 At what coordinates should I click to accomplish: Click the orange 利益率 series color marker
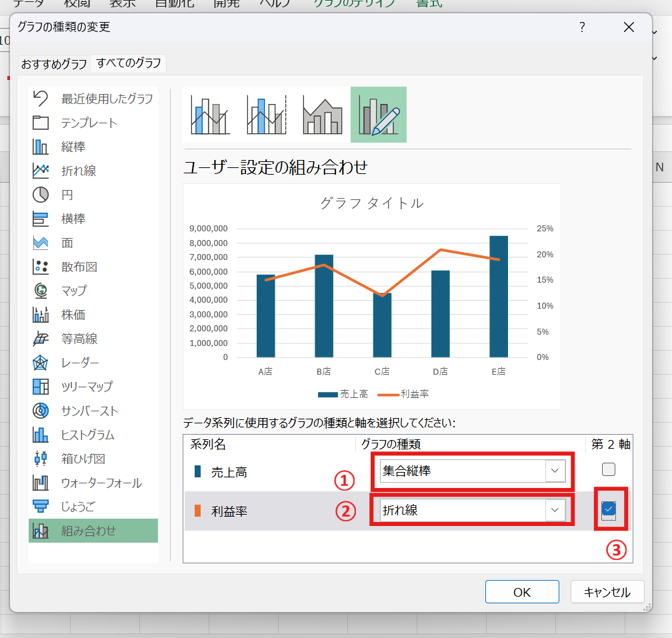click(197, 511)
